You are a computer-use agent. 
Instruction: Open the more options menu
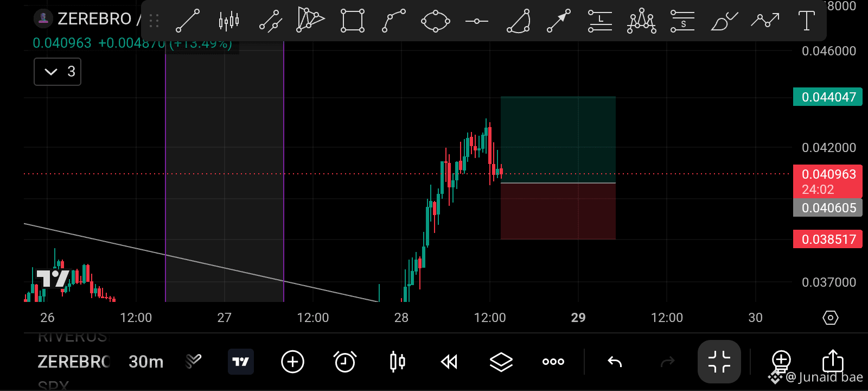[x=553, y=362]
